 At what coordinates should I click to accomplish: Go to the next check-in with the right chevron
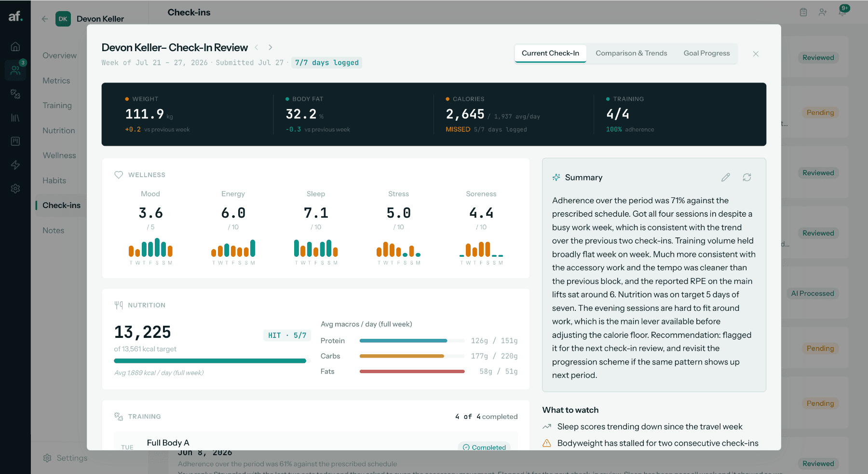[x=271, y=47]
